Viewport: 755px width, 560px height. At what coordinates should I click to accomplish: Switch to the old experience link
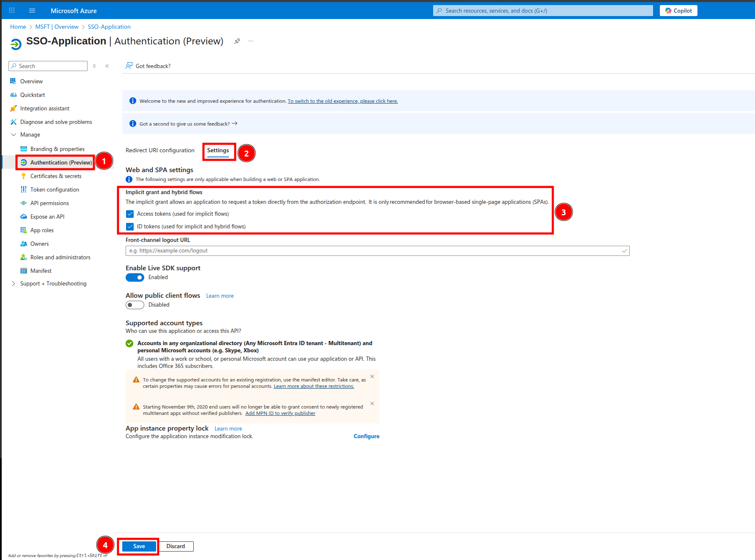click(343, 101)
